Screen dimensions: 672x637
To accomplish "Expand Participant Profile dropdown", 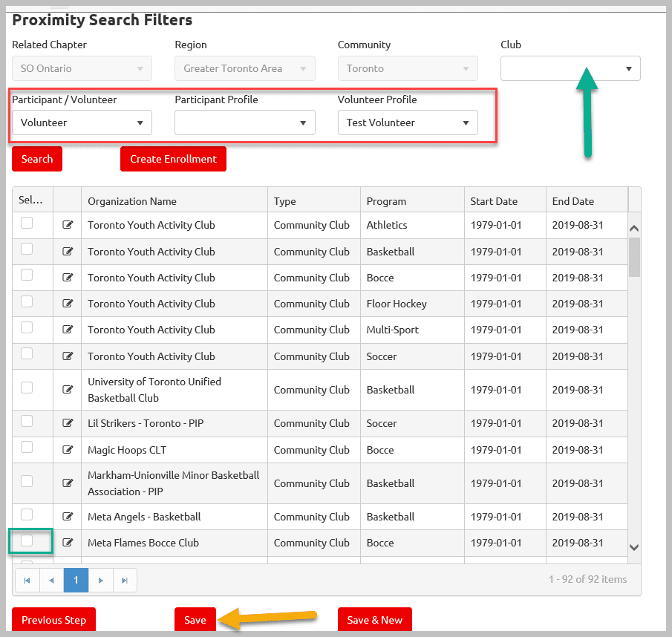I will coord(245,122).
